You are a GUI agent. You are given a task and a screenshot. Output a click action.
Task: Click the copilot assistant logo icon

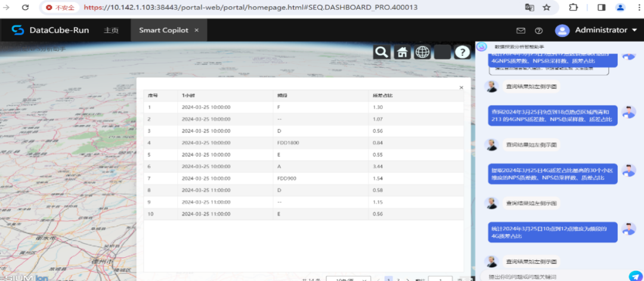(481, 47)
